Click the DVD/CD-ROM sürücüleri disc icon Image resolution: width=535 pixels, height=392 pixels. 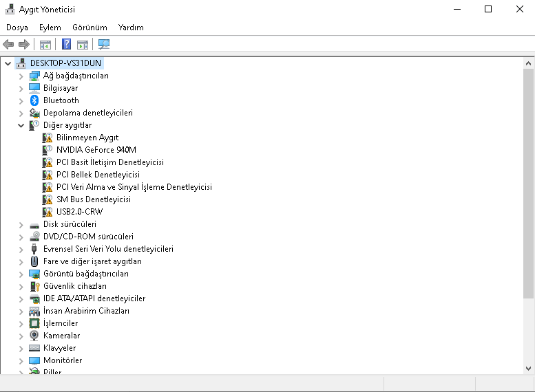[x=34, y=237]
